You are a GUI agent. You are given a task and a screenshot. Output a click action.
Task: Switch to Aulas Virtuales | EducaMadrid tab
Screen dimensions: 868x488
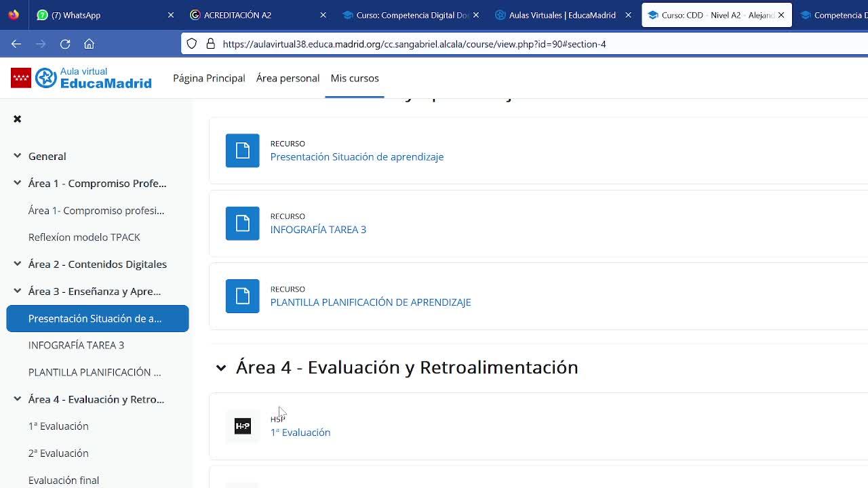pyautogui.click(x=563, y=15)
